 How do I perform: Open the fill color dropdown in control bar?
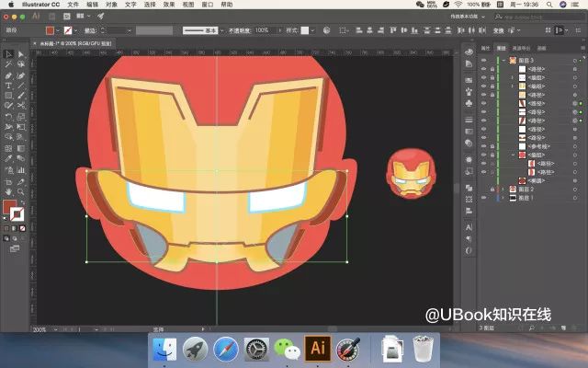pos(57,30)
